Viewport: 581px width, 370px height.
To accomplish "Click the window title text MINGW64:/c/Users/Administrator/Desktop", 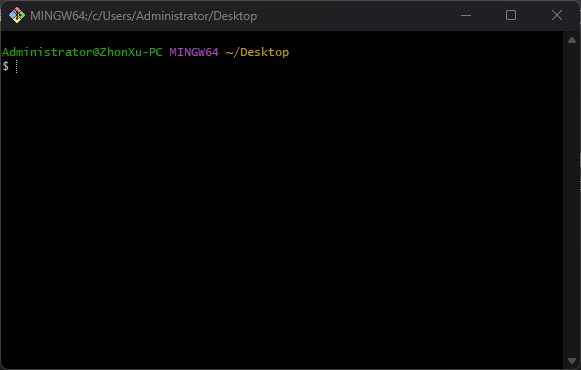I will [x=143, y=16].
